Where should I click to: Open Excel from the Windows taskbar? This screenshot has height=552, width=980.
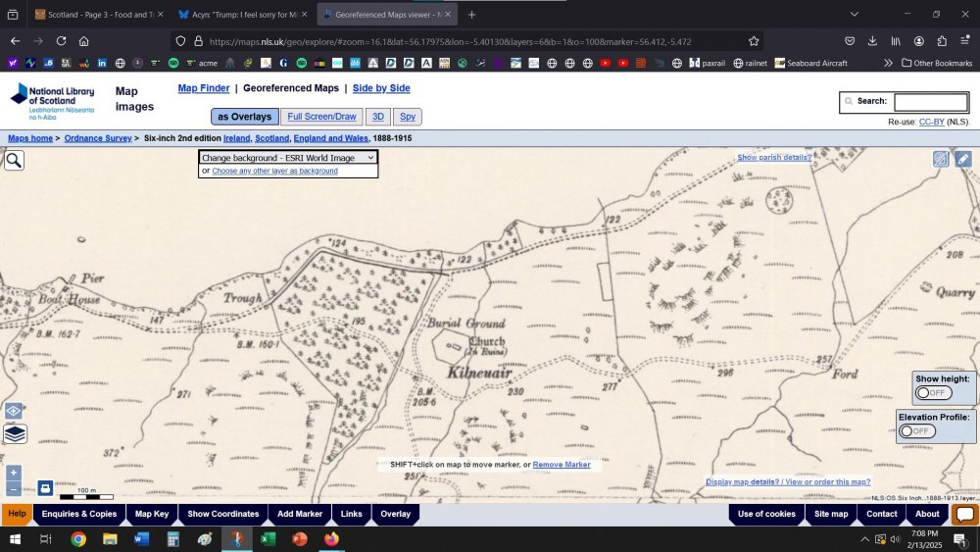266,539
